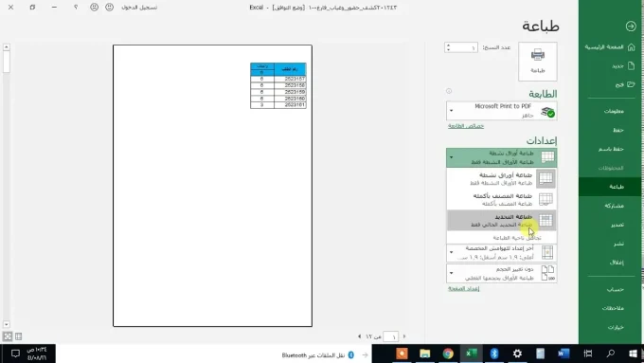The width and height of the screenshot is (644, 363).
Task: Toggle the show margins icon below the preview
Action: (x=19, y=336)
